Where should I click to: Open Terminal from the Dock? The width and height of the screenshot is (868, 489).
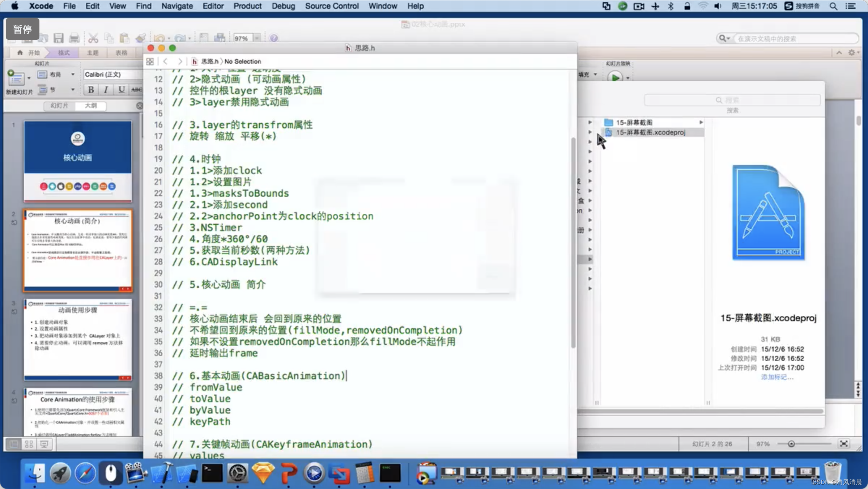pyautogui.click(x=212, y=473)
